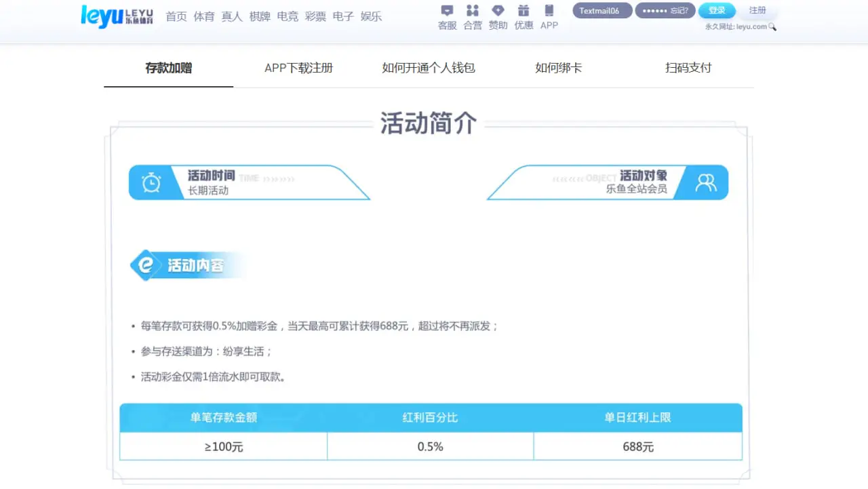Click the Textmail06 username field
Screen dimensions: 868x489
pyautogui.click(x=601, y=10)
